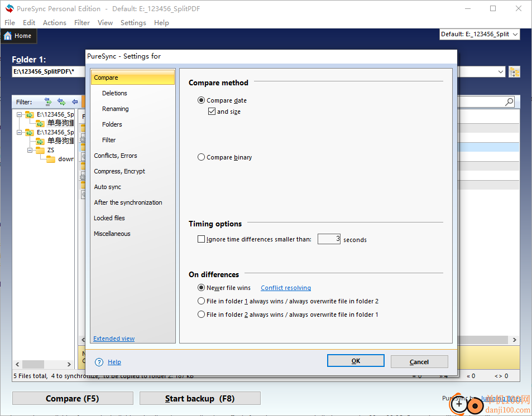Click the two-way blue-green arrows filter icon
The image size is (532, 416).
61,101
